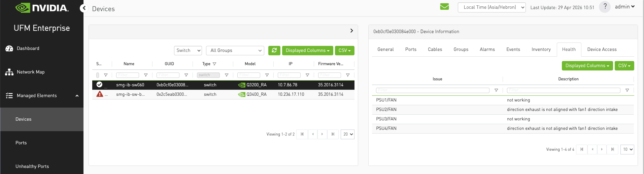Collapse the Managed Elements section
Screen dimensions: 644x174
(77, 96)
